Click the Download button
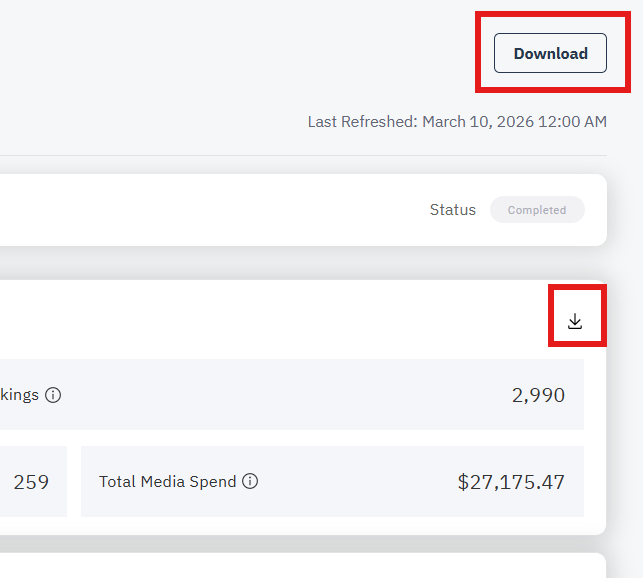 [x=550, y=53]
